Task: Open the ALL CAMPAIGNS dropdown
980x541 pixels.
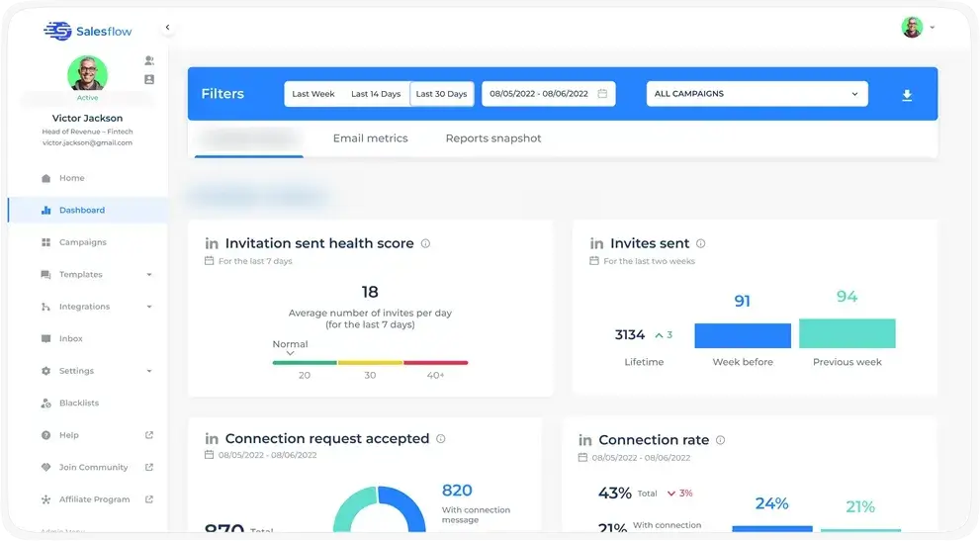Action: click(x=757, y=94)
